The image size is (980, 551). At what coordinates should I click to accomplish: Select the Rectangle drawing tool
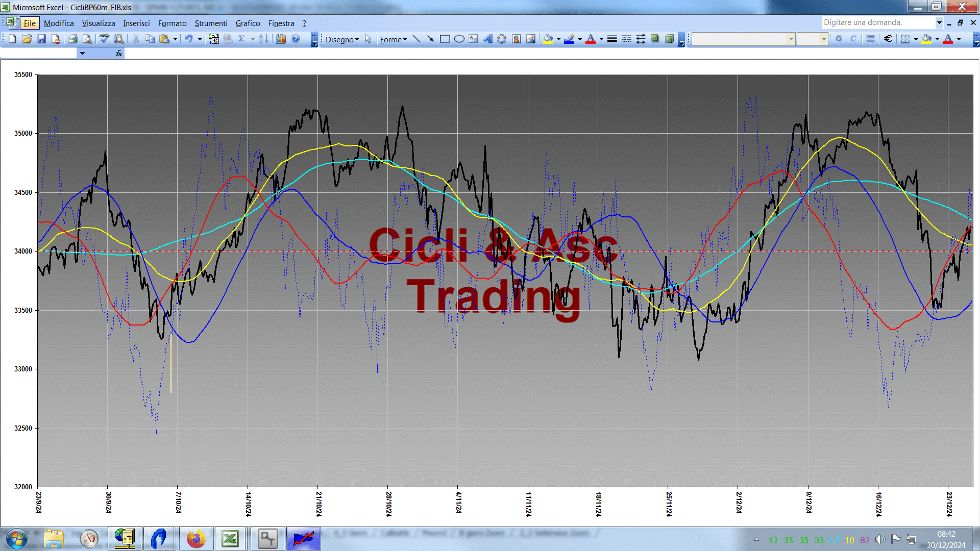[445, 39]
